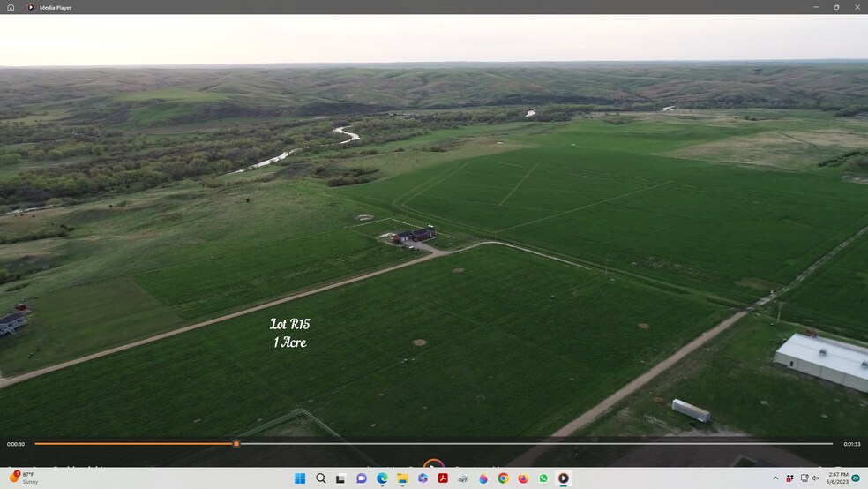Open weather widget showing 87°F Sunny
The image size is (868, 489).
click(x=23, y=478)
